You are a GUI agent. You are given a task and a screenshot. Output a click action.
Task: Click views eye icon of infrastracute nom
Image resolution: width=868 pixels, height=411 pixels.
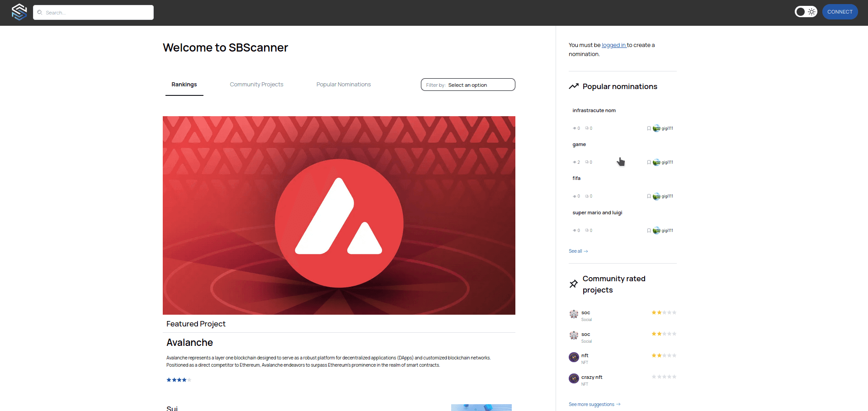pos(575,128)
